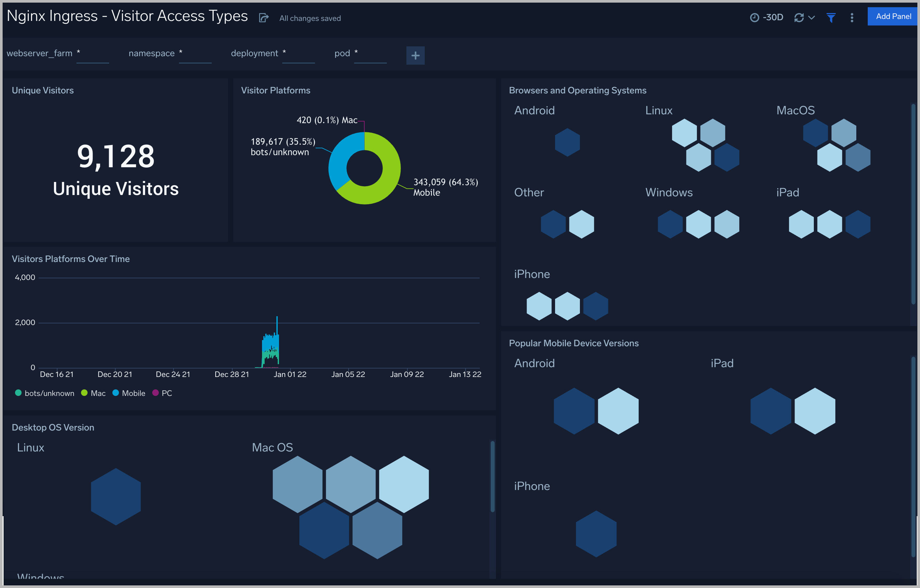Click the refresh dashboard icon
This screenshot has height=588, width=920.
(x=798, y=18)
